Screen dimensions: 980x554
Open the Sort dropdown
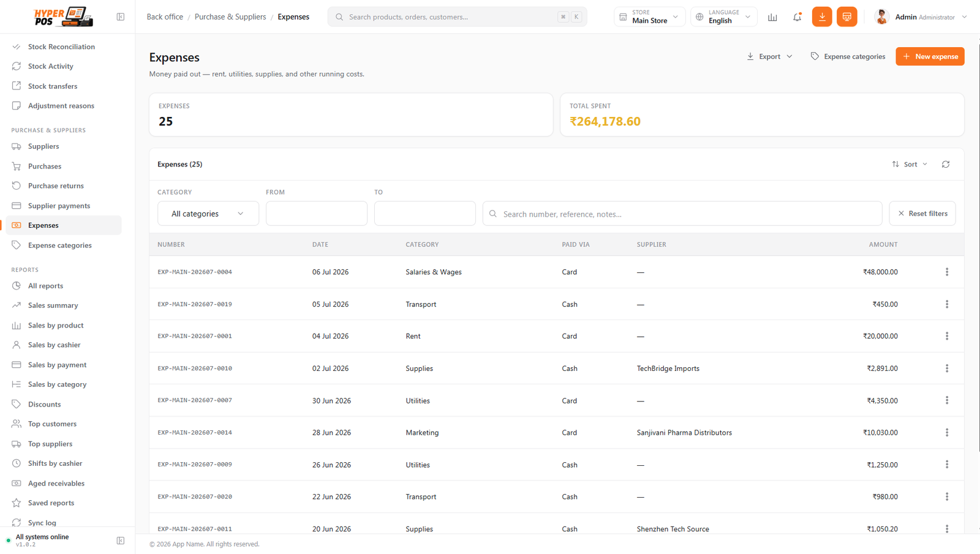pos(910,164)
